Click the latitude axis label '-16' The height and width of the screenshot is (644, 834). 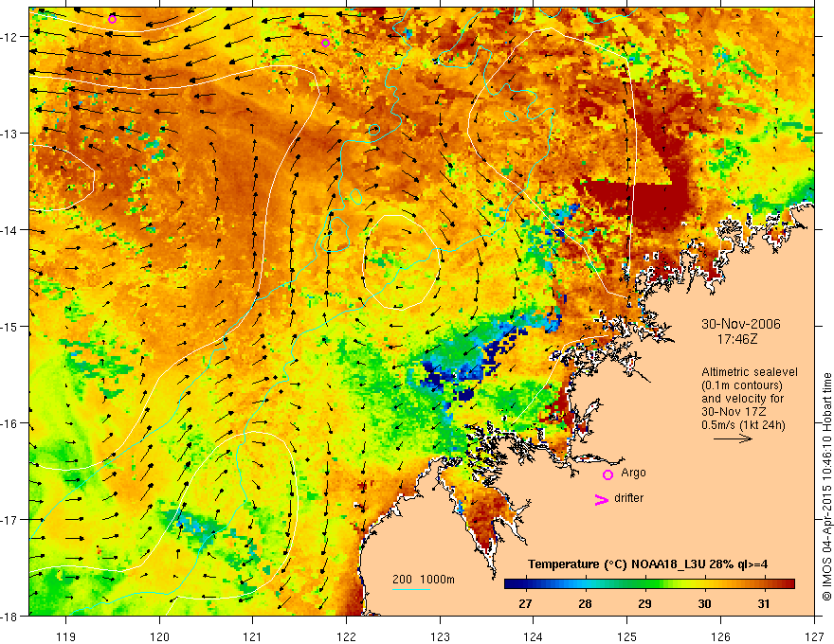[10, 423]
